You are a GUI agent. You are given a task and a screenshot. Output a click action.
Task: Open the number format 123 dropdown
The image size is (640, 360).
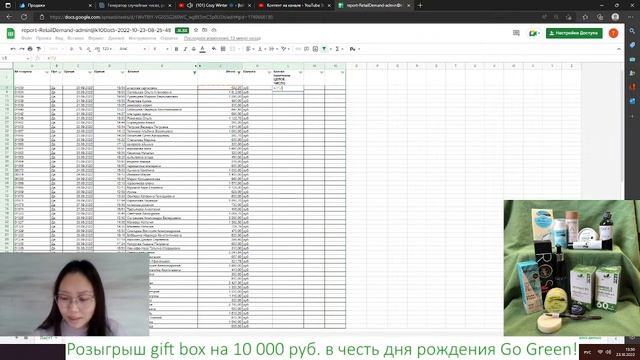point(107,49)
